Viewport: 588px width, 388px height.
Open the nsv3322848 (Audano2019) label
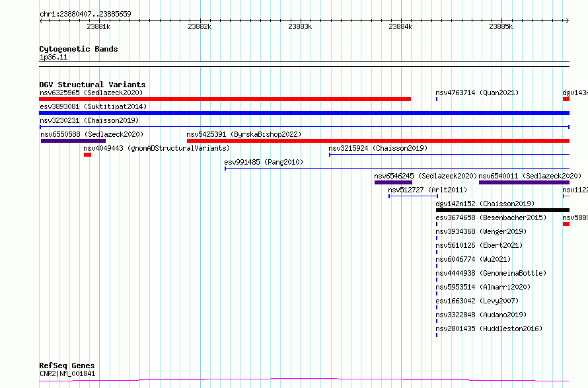point(481,315)
